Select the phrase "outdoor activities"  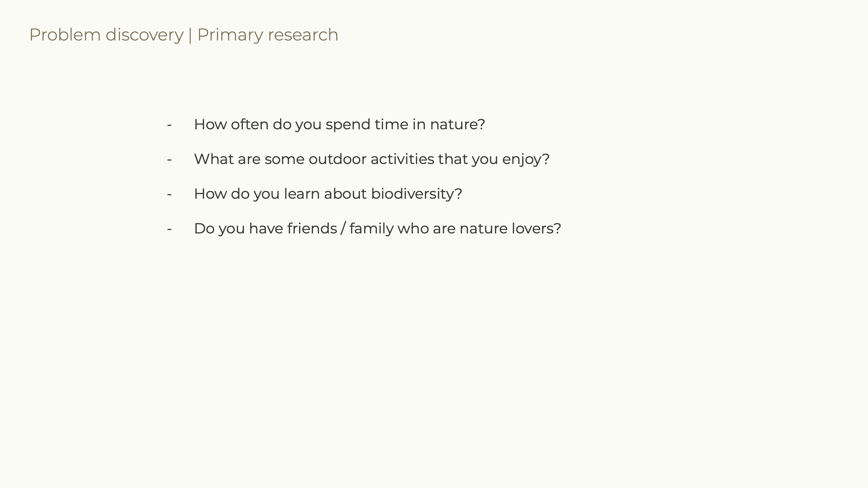click(x=371, y=159)
